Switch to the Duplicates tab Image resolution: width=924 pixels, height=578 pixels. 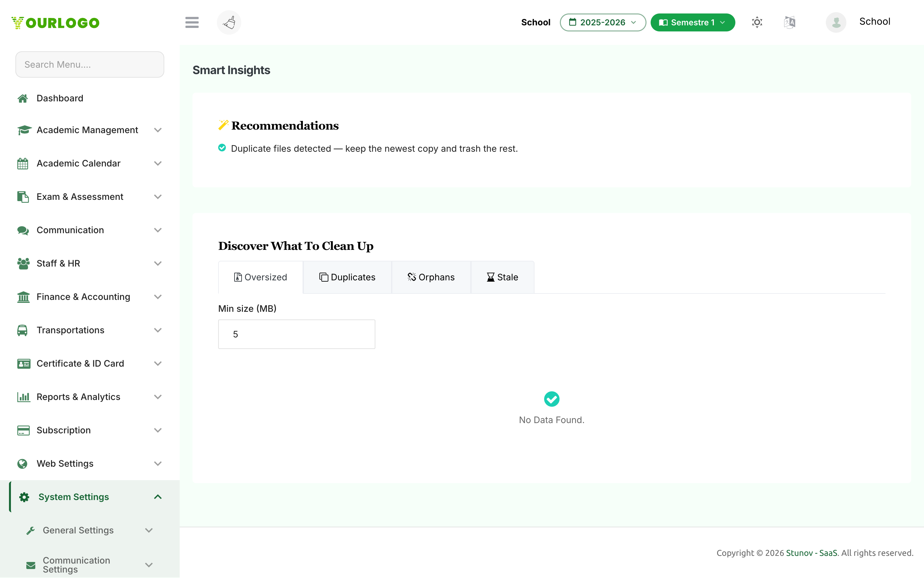point(347,277)
